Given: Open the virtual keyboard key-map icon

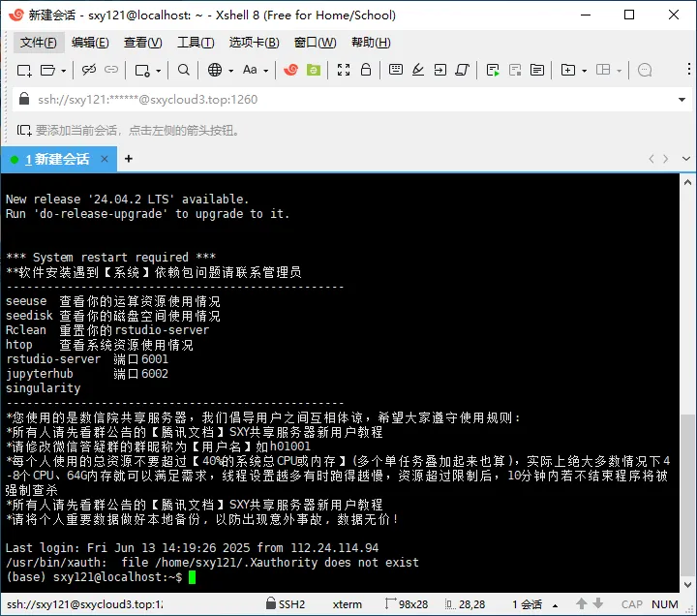Looking at the screenshot, I should pyautogui.click(x=396, y=70).
